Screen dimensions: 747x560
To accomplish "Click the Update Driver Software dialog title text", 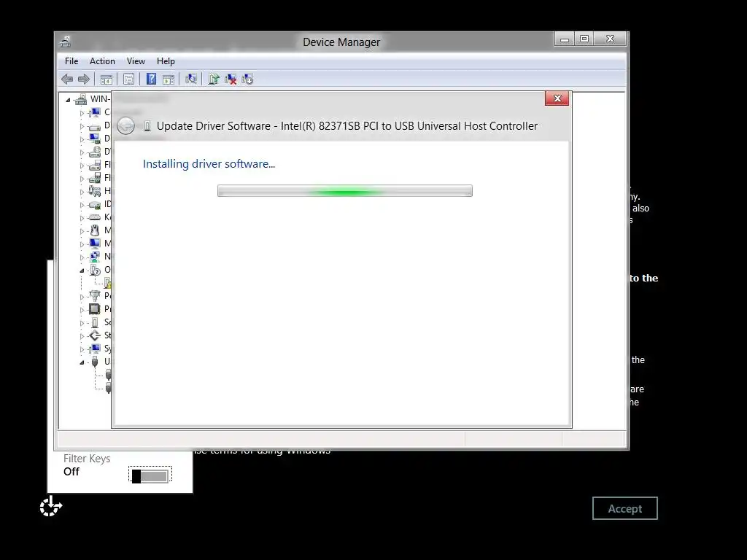I will (347, 126).
